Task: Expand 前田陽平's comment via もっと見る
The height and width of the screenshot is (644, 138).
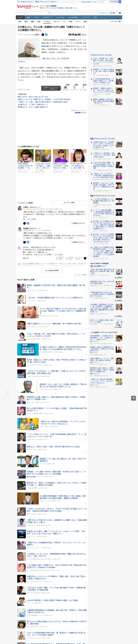Action: click(x=69, y=238)
